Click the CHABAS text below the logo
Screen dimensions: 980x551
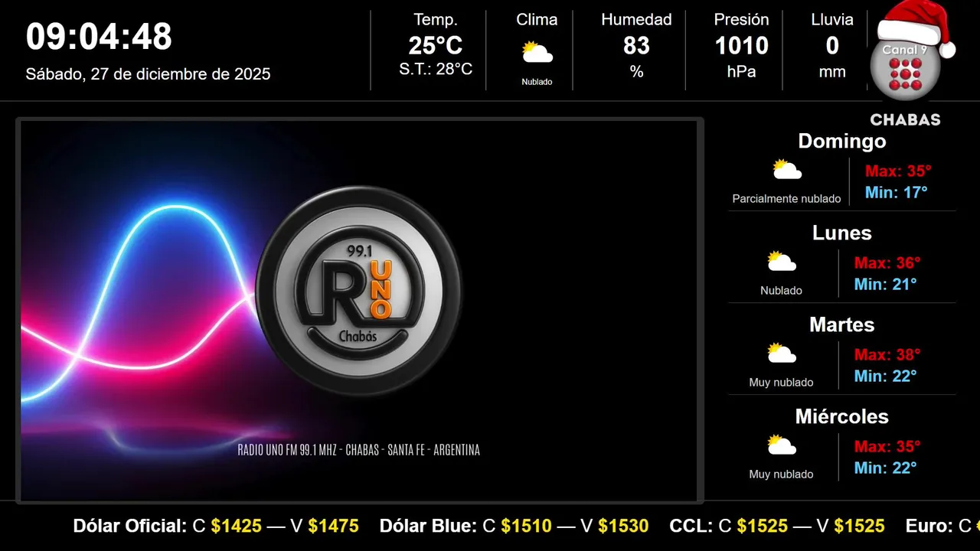click(x=905, y=120)
